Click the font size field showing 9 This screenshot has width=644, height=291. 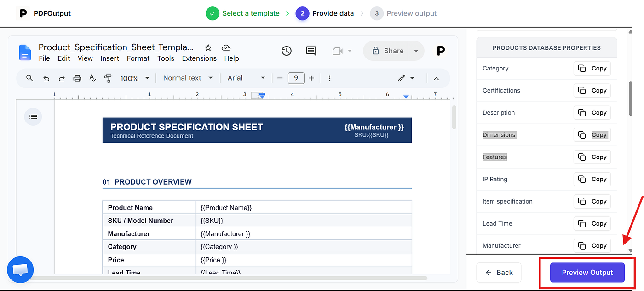click(x=296, y=78)
